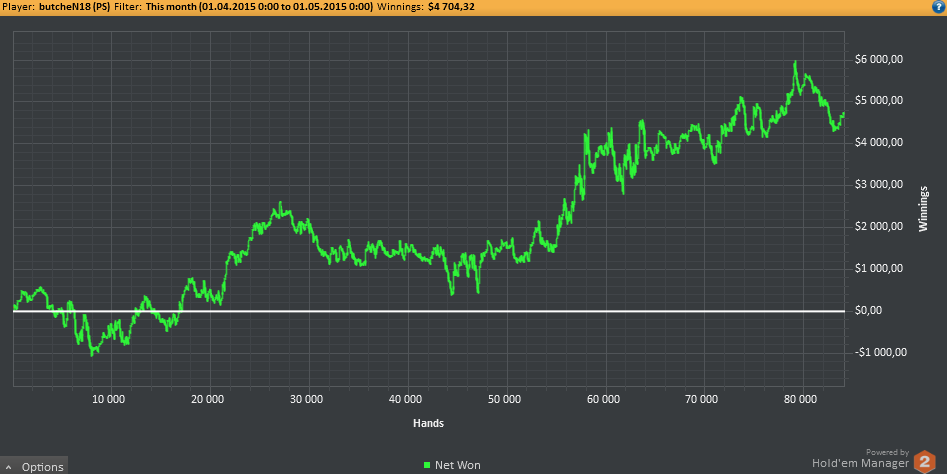Click the graph peak near $6 000,00
947x474 pixels.
pos(795,62)
